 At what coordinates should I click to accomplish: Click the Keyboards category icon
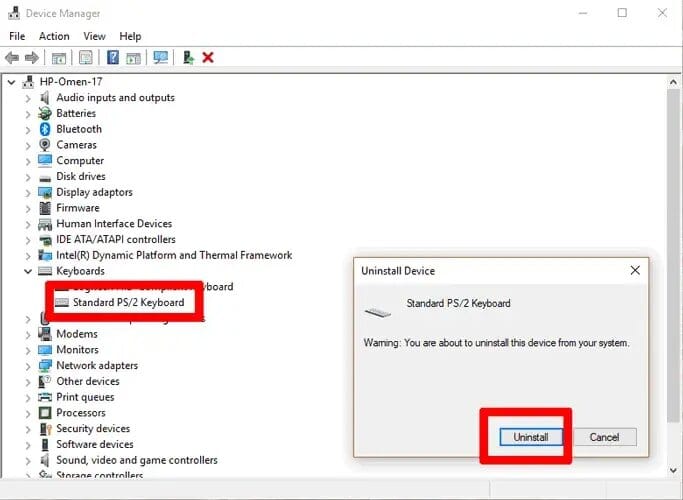point(45,271)
